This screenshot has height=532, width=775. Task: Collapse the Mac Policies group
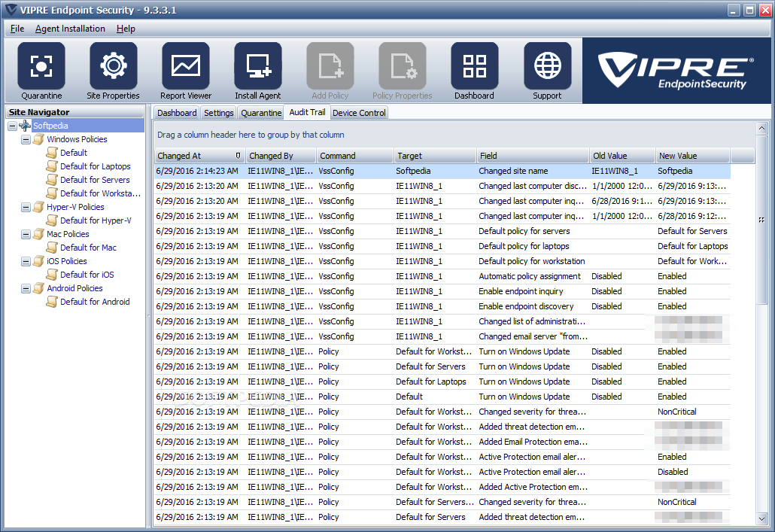[x=26, y=234]
